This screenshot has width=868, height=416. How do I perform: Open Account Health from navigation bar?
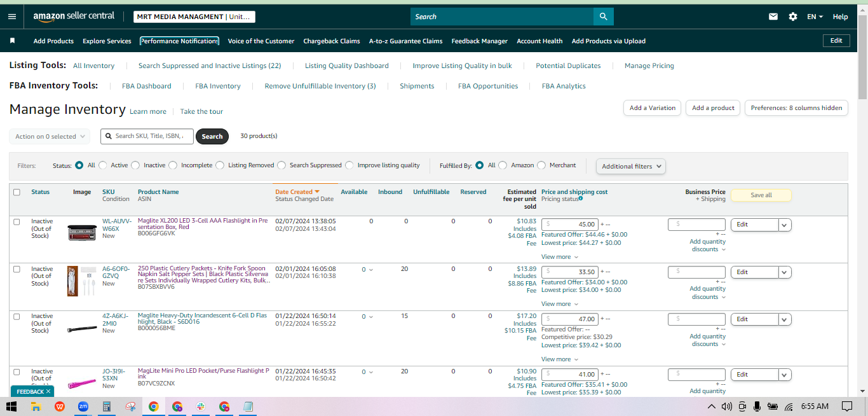point(539,41)
